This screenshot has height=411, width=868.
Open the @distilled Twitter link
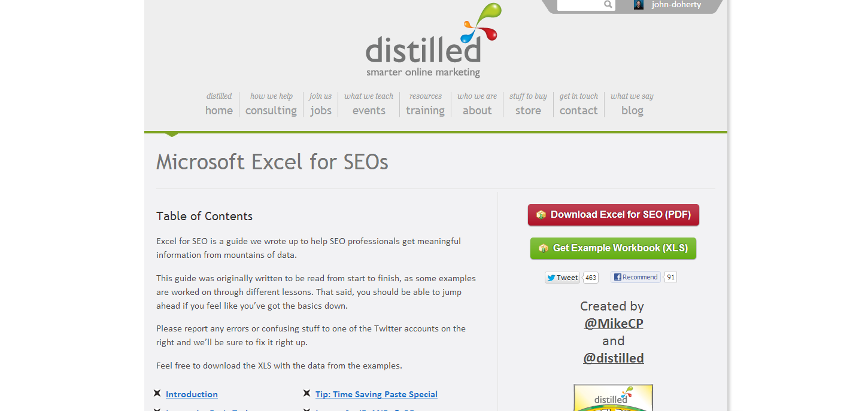click(x=614, y=358)
